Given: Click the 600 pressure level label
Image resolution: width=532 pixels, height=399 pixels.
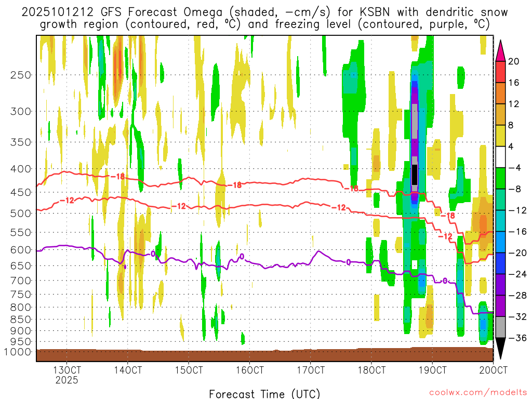Looking at the screenshot, I should tap(21, 250).
